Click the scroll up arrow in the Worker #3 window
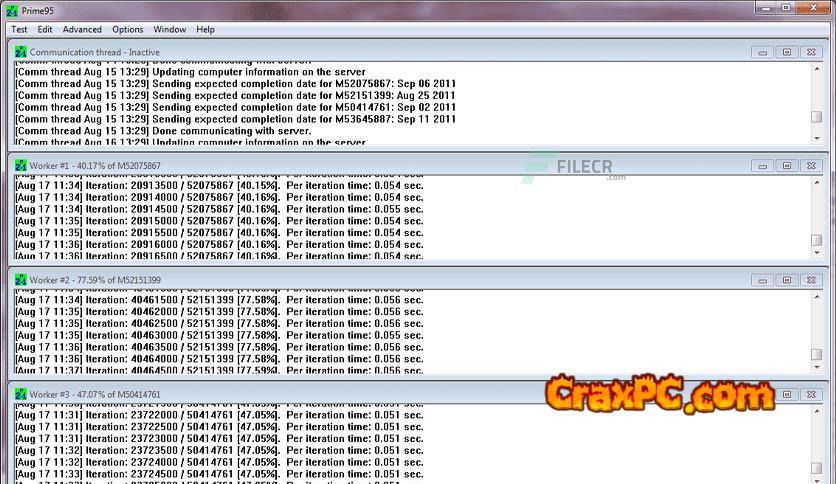 pyautogui.click(x=817, y=411)
